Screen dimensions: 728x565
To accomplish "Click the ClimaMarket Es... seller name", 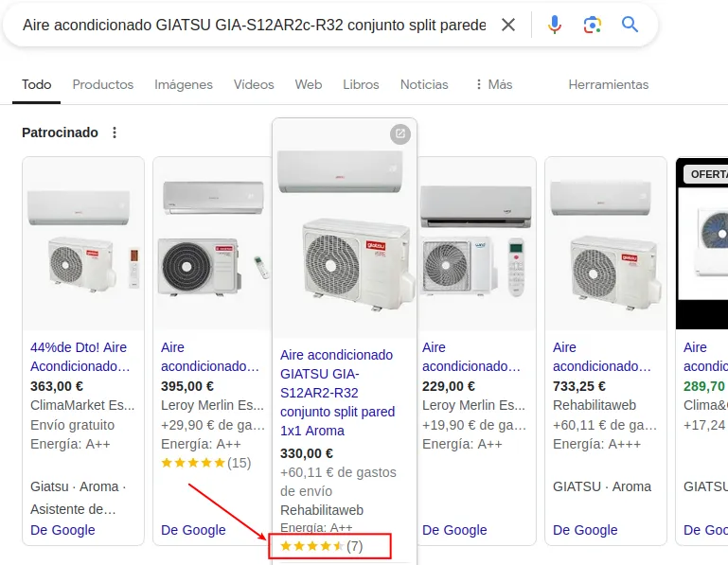I will point(82,405).
